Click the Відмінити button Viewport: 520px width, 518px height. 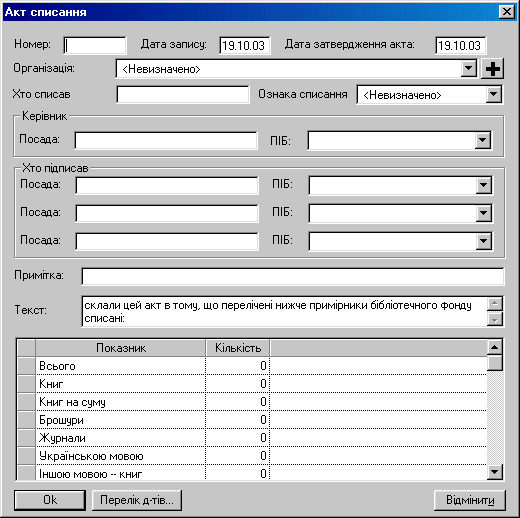click(x=470, y=500)
